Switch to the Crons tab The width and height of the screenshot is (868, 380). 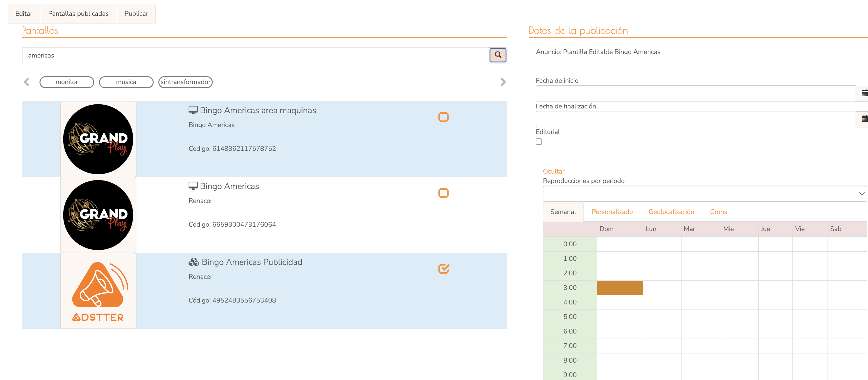[x=718, y=212]
